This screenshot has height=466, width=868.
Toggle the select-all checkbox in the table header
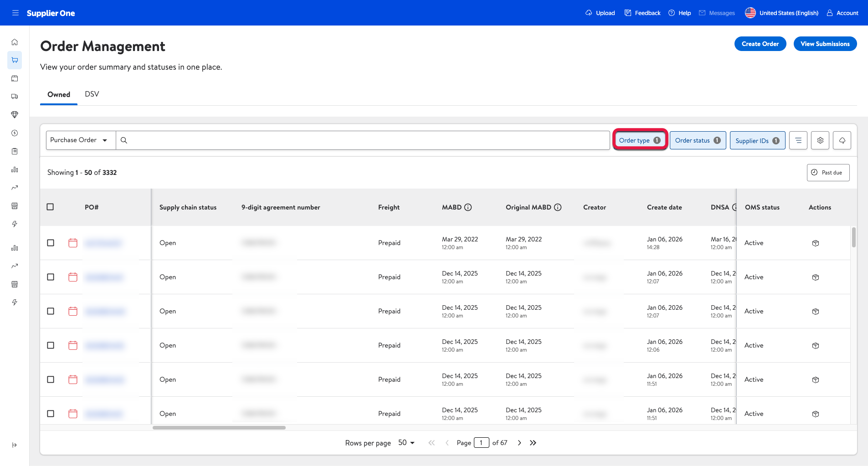(x=51, y=207)
